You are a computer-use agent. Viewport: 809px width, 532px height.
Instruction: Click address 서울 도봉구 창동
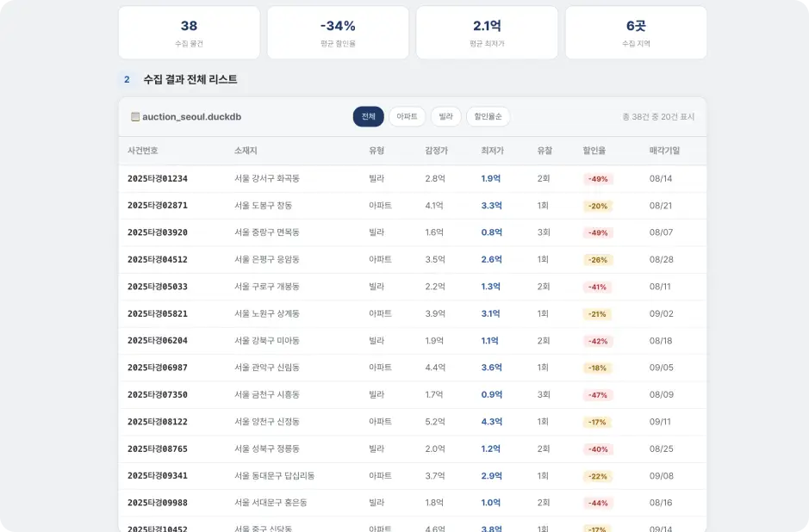(x=263, y=205)
